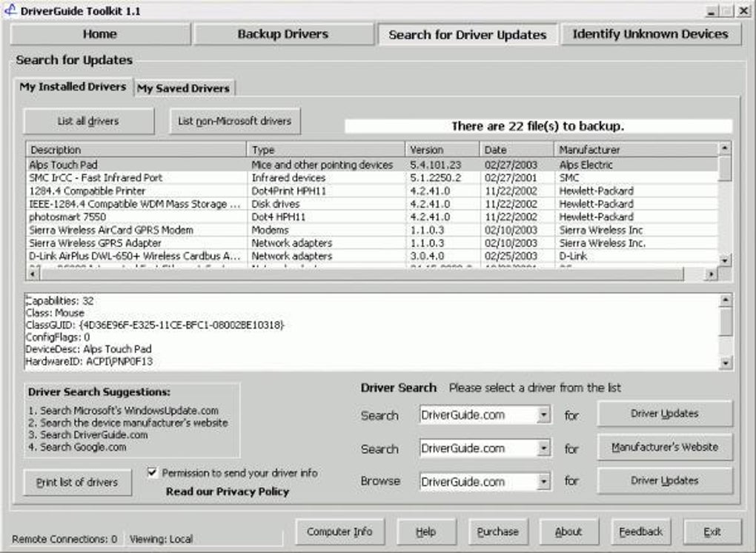The image size is (756, 553).
Task: Click driver list horizontal scroll left arrow
Action: pyautogui.click(x=33, y=274)
